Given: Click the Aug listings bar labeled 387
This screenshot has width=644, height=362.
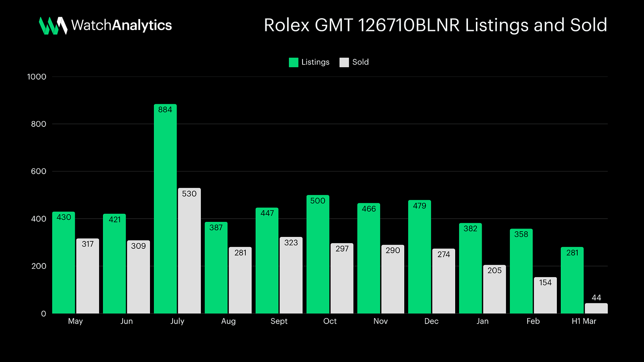Looking at the screenshot, I should [216, 267].
